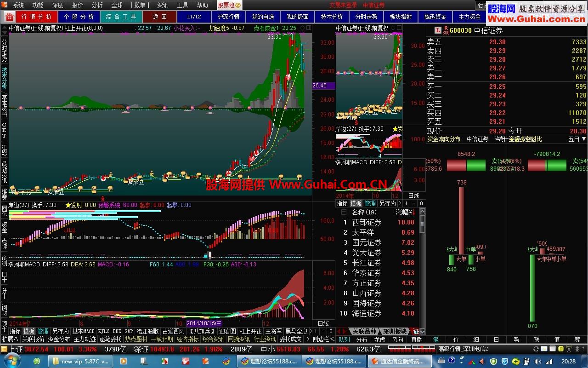Open 关联品种 tab below list
Screen dimensions: 588x368
(x=364, y=331)
